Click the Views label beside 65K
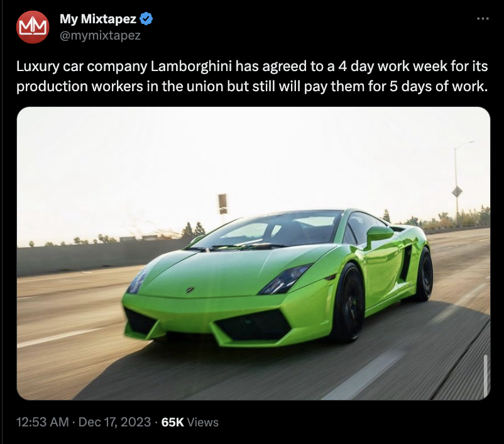The height and width of the screenshot is (444, 504). [x=202, y=422]
